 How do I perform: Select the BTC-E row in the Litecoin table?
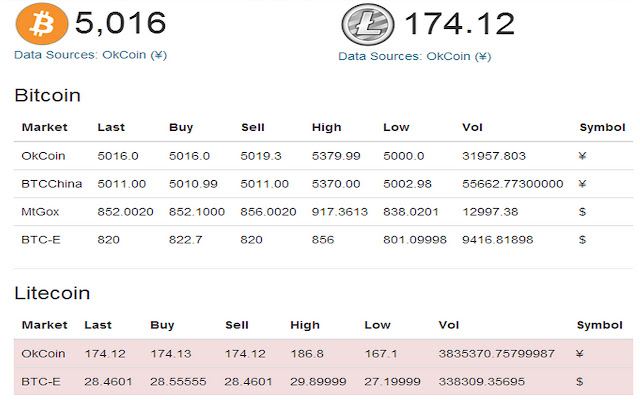323,382
